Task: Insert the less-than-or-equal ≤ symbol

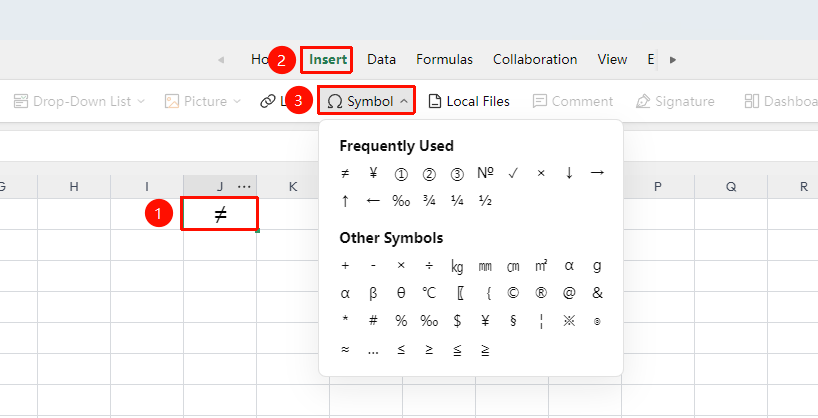Action: [401, 350]
